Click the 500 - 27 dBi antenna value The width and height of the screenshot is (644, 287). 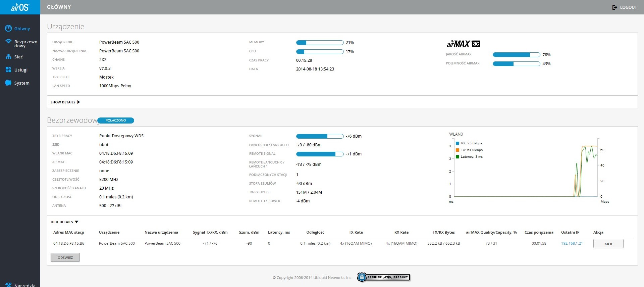pos(110,206)
